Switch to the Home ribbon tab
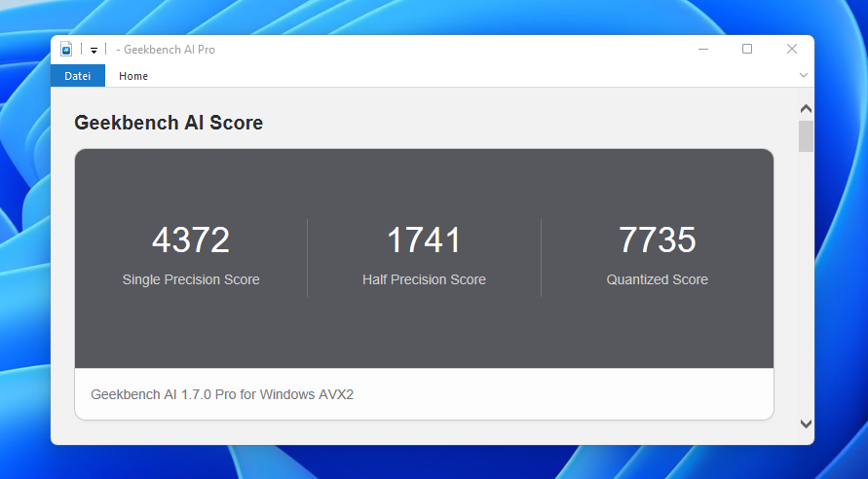The width and height of the screenshot is (868, 479). point(133,76)
